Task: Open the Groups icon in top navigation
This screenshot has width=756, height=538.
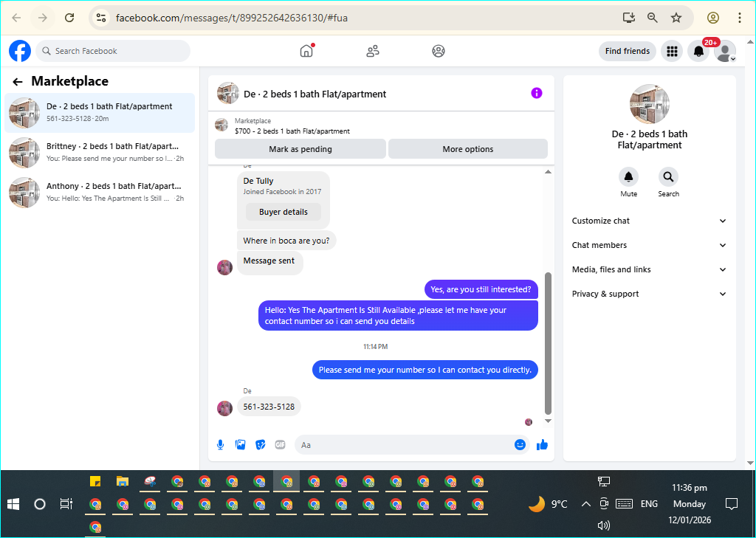Action: (x=439, y=51)
